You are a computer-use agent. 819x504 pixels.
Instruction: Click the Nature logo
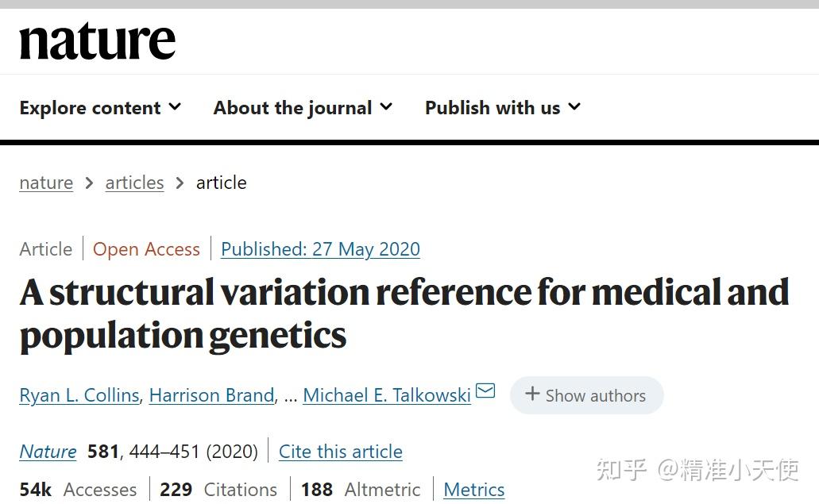97,41
